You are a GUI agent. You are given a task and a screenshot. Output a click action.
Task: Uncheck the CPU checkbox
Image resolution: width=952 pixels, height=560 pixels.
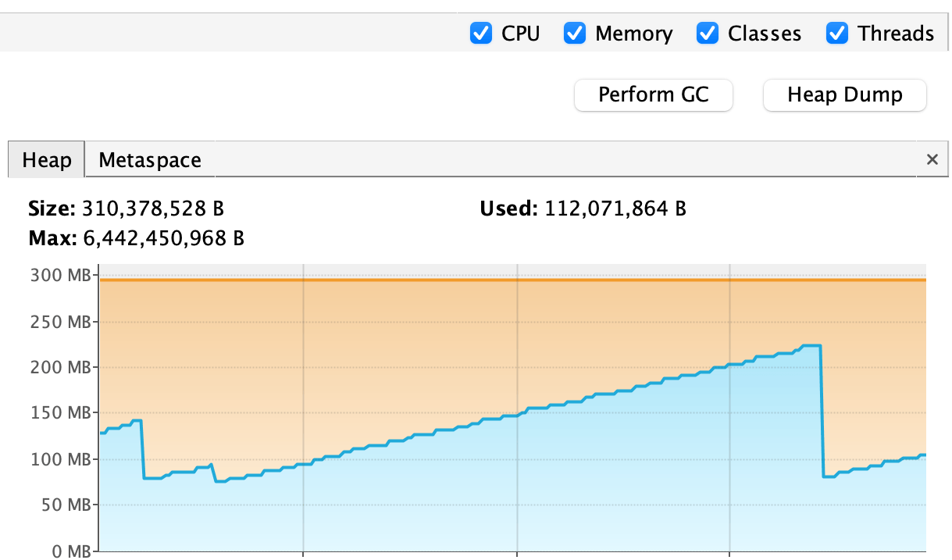(x=481, y=34)
